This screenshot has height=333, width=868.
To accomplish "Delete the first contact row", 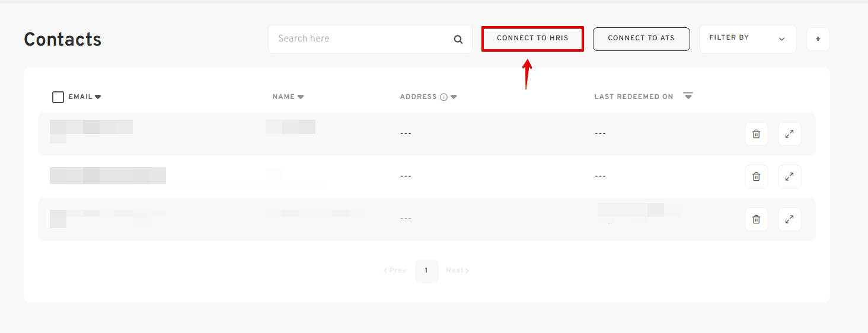I will (756, 134).
